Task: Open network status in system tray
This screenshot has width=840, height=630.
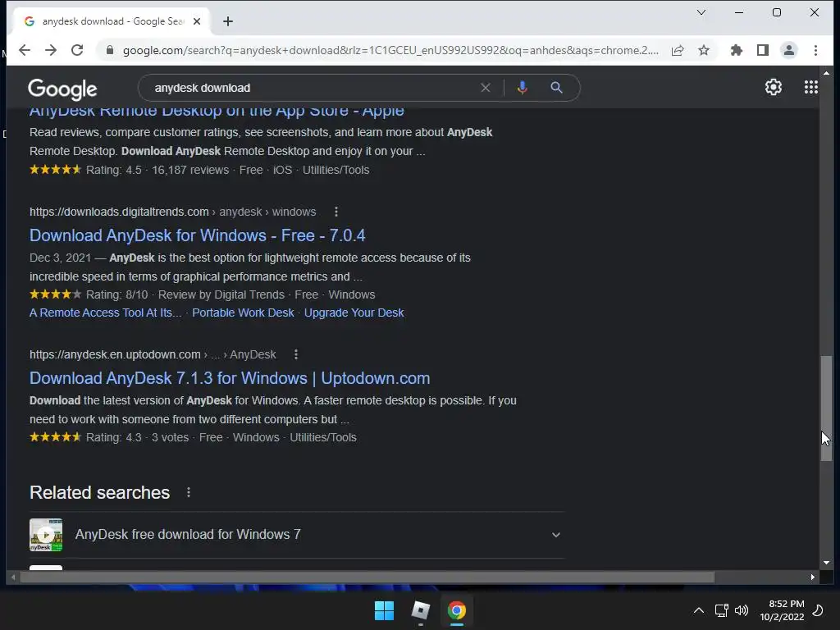Action: coord(721,610)
